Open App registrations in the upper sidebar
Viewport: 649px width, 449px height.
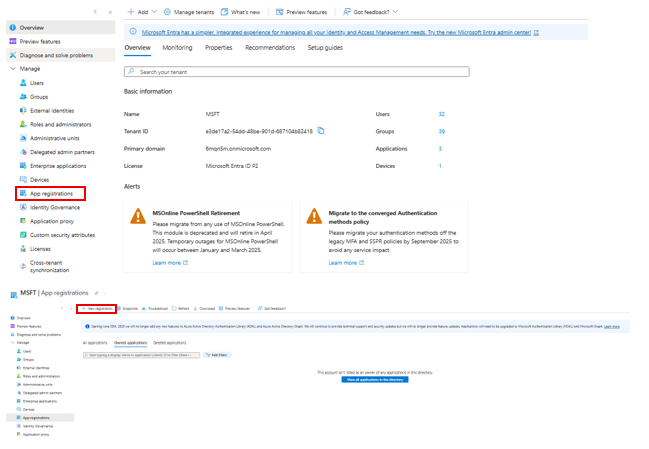50,194
